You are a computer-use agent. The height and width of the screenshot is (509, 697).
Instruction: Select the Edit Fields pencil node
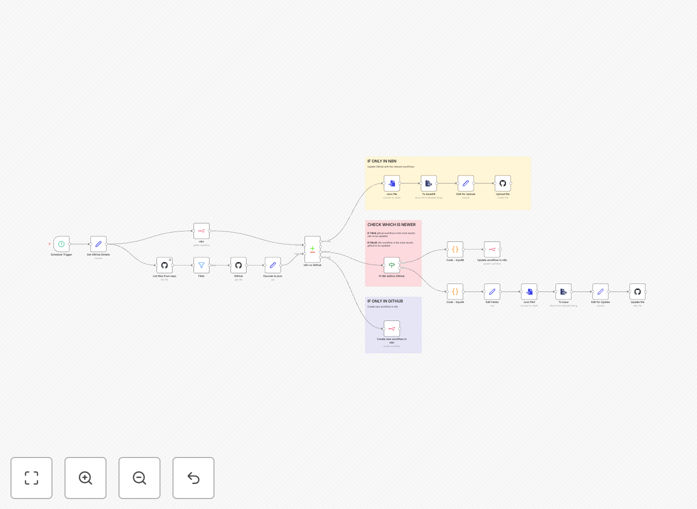492,292
